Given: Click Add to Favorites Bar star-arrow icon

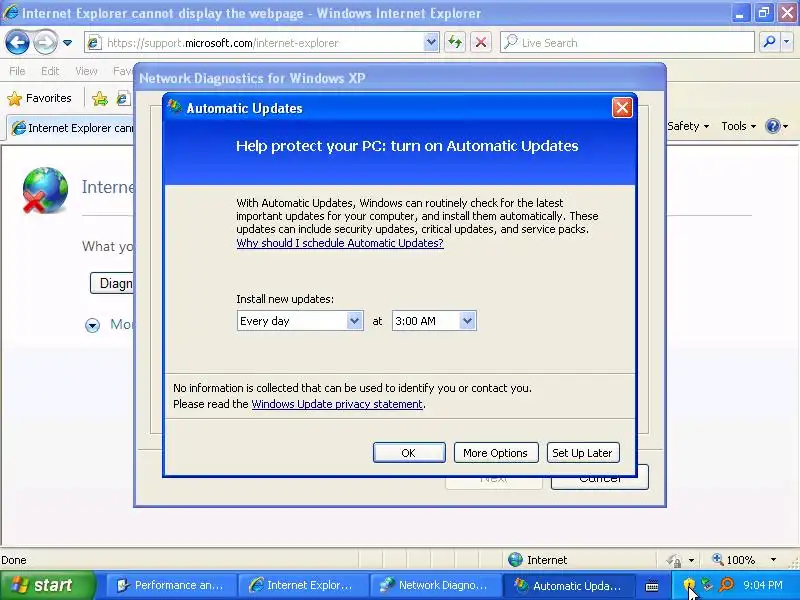Looking at the screenshot, I should [100, 98].
